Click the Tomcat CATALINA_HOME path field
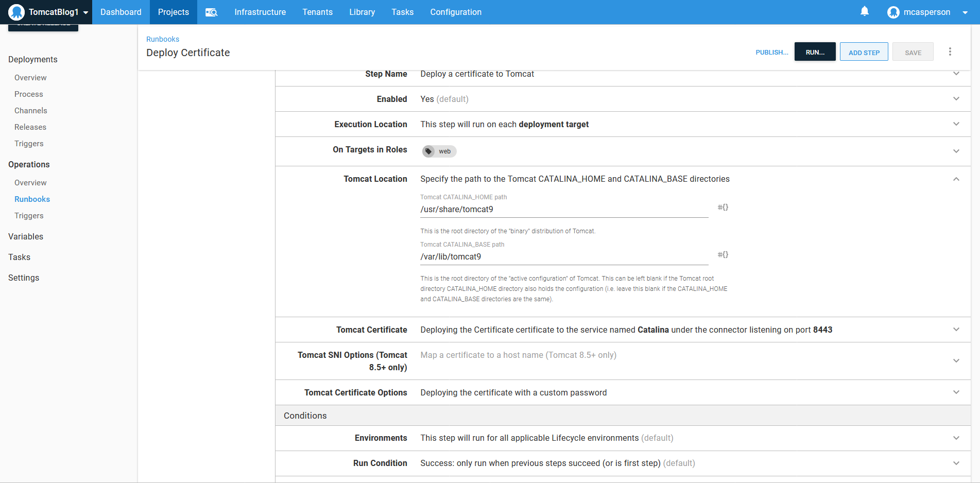The image size is (980, 483). click(563, 210)
